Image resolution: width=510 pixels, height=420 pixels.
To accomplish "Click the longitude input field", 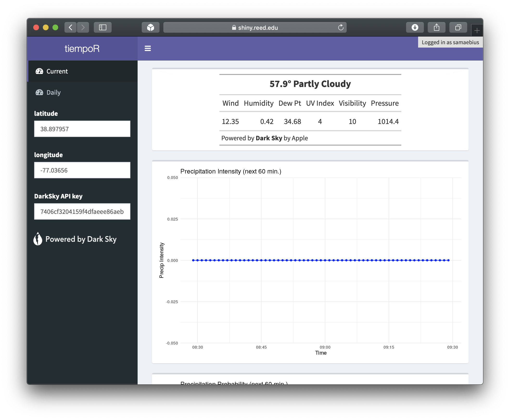I will tap(82, 170).
